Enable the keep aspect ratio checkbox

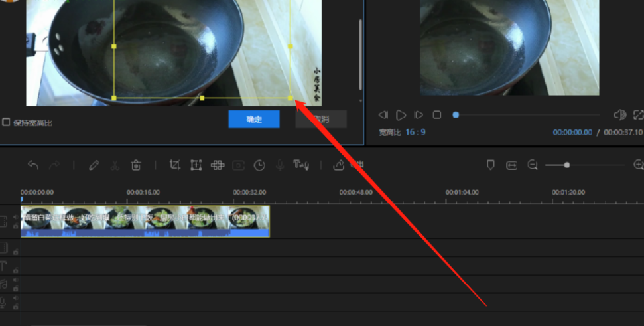(6, 122)
